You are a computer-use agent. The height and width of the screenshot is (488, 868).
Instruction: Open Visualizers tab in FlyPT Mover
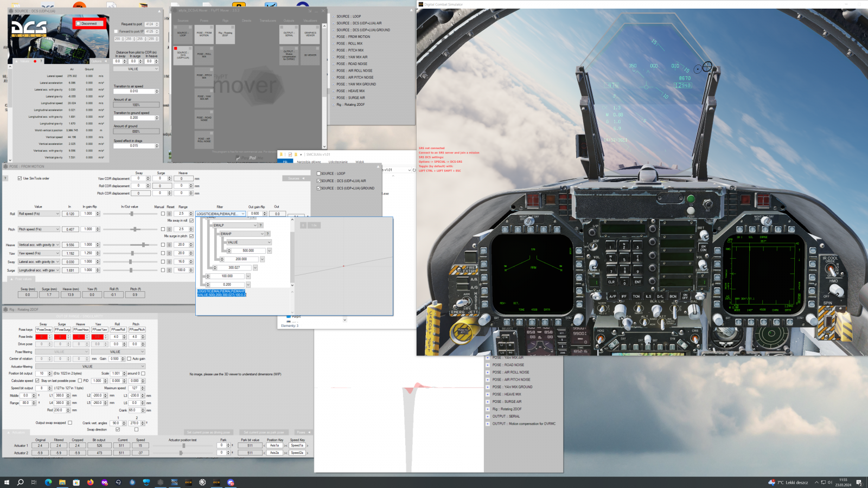point(310,21)
